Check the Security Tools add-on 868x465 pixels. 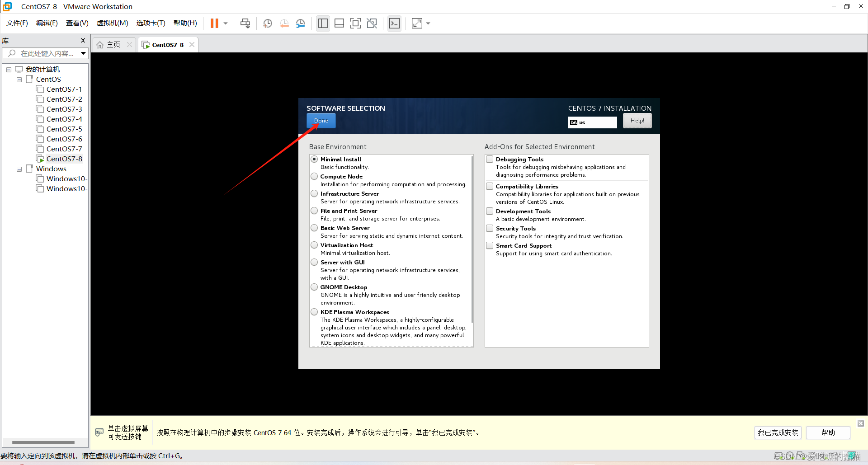[490, 228]
